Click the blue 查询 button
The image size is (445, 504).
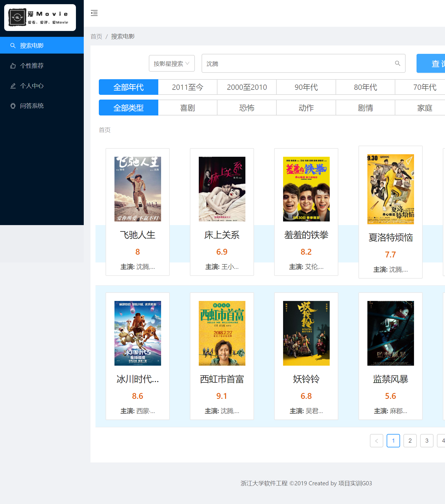(x=431, y=64)
